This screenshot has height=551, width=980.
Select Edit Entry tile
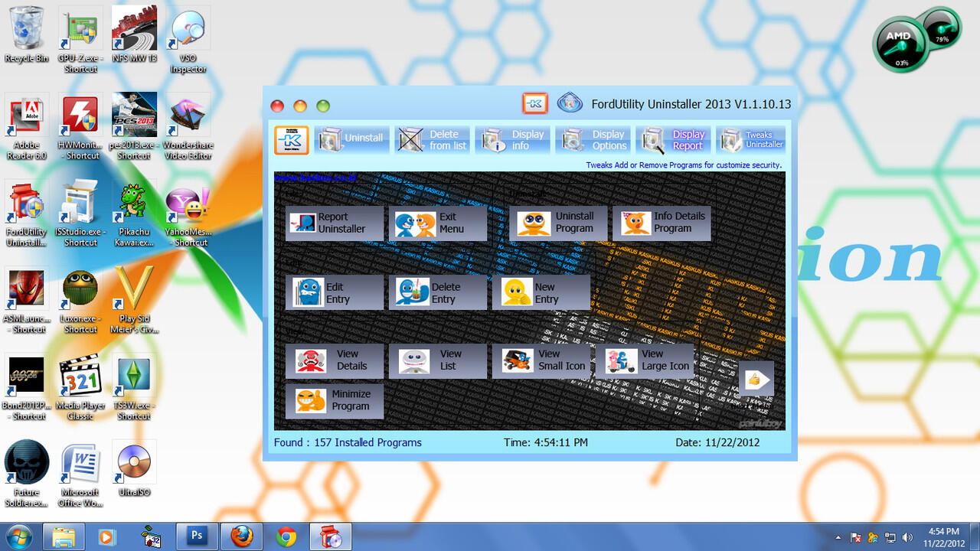(x=335, y=292)
